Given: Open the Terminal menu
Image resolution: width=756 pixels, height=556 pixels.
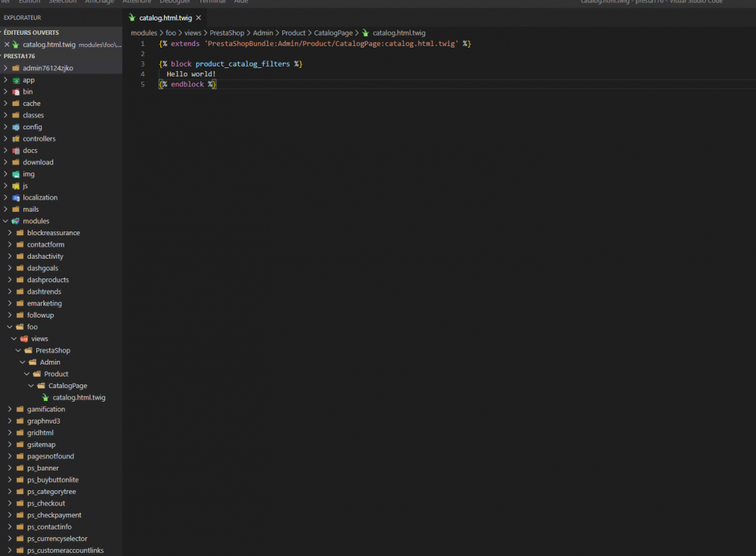Looking at the screenshot, I should (x=212, y=2).
